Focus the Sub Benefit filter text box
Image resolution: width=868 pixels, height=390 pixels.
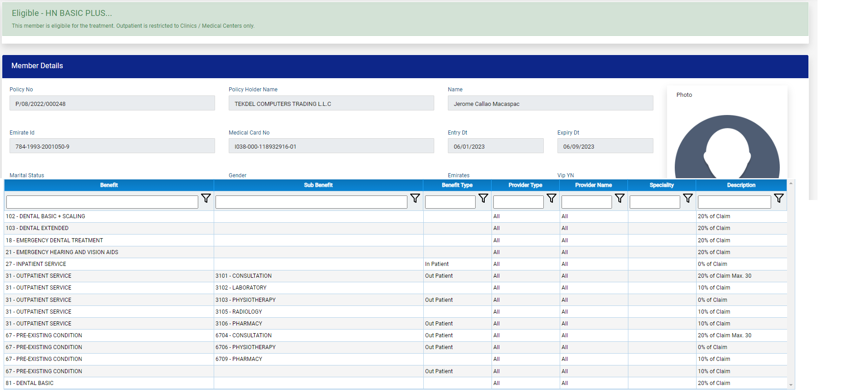click(311, 202)
